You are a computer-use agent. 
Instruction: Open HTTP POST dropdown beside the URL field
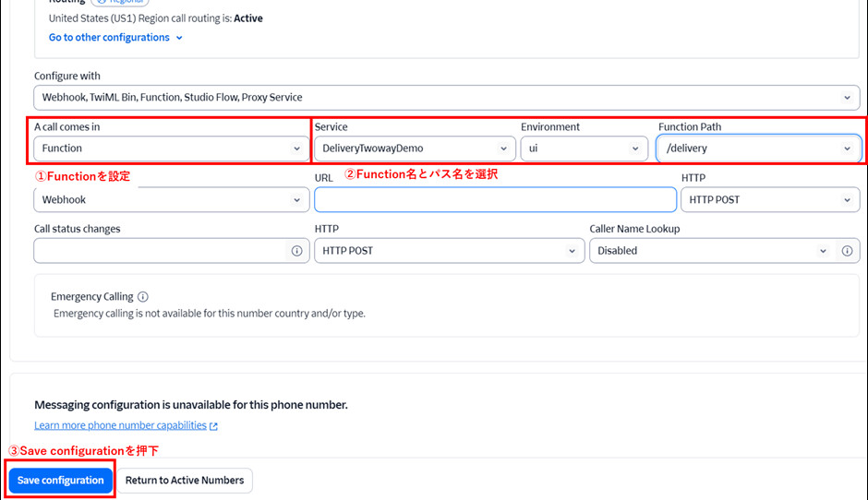tap(770, 199)
